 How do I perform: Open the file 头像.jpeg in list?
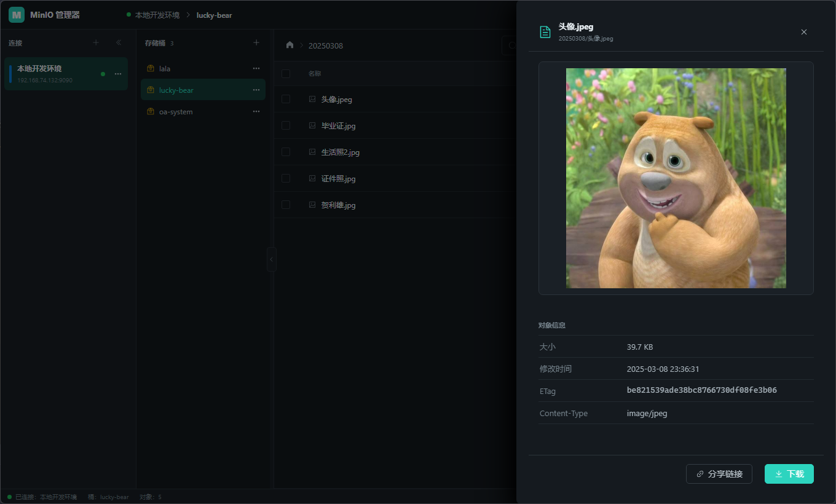click(337, 99)
